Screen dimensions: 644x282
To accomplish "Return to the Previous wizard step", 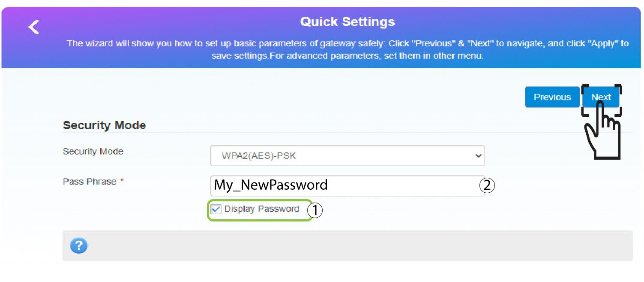I will click(552, 97).
